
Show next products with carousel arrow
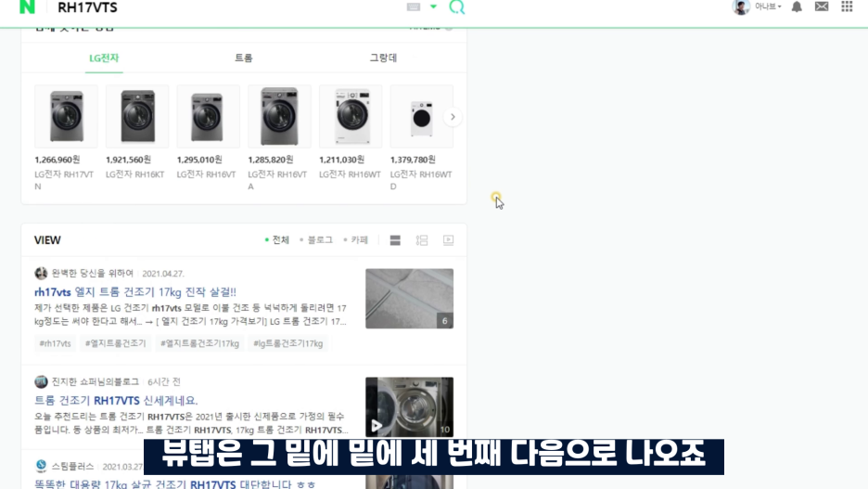click(453, 117)
